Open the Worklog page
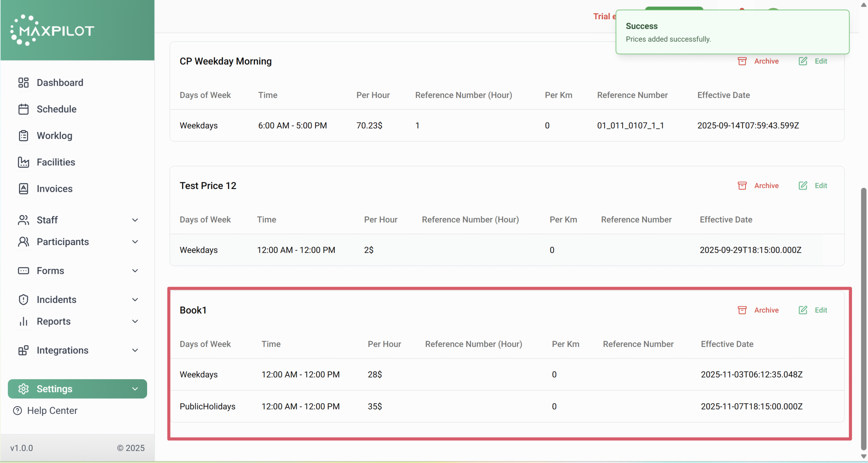Screen dimensions: 868x463 tap(54, 136)
